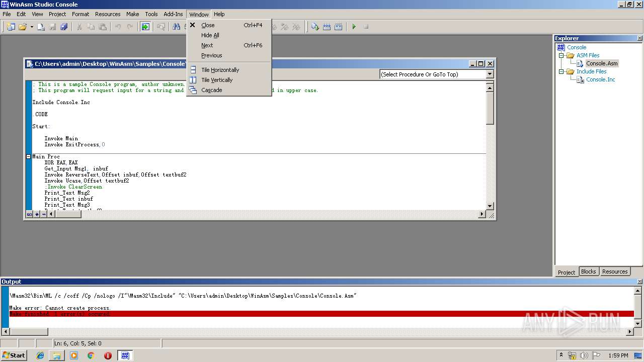644x362 pixels.
Task: Open Internet Explorer from taskbar
Action: click(40, 355)
